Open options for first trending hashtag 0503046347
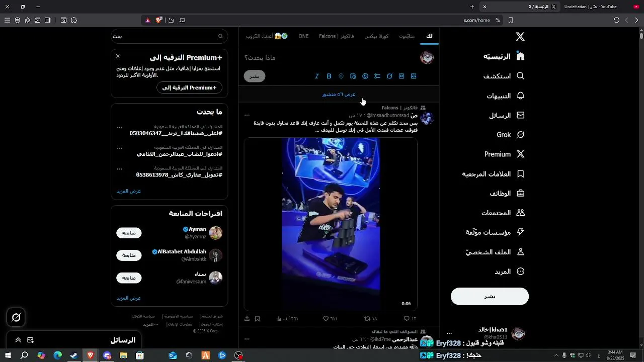The width and height of the screenshot is (644, 362). (x=119, y=127)
